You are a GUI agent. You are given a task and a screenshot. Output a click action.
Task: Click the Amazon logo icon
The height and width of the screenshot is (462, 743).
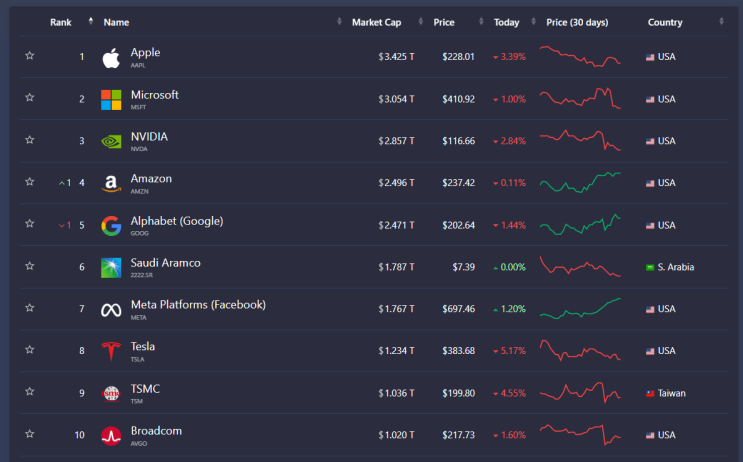click(x=111, y=183)
